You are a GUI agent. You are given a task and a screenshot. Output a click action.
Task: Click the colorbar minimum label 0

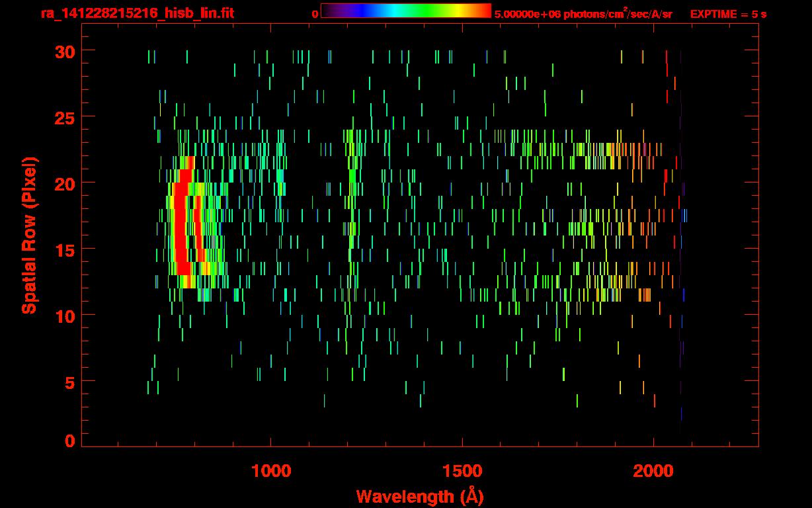coord(315,14)
